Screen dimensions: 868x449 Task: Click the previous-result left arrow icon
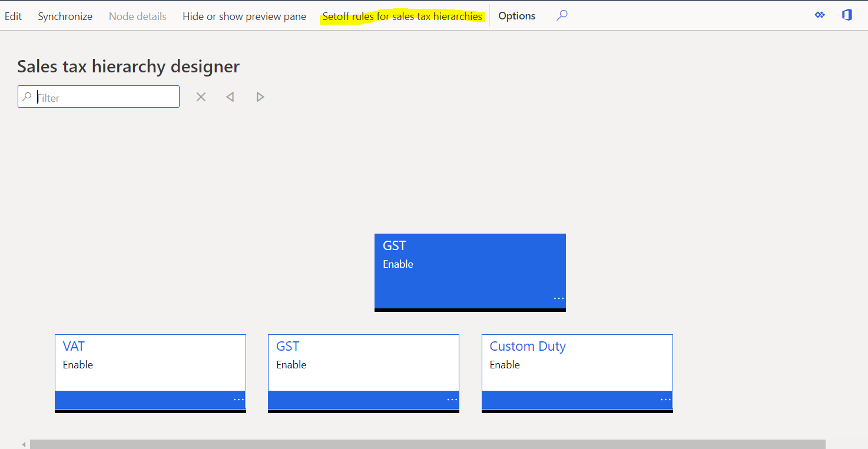click(x=230, y=97)
